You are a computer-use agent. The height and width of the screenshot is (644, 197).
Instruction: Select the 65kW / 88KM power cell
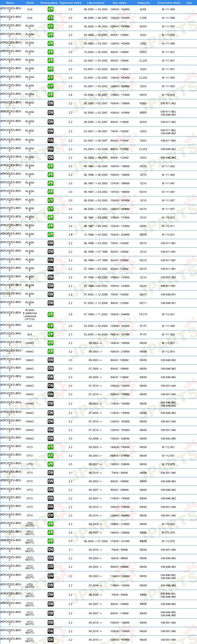click(x=120, y=558)
